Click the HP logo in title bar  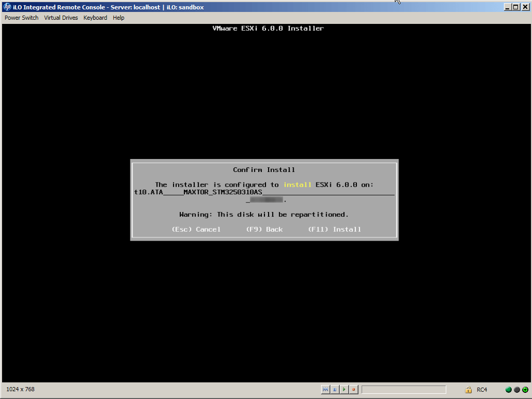click(7, 7)
